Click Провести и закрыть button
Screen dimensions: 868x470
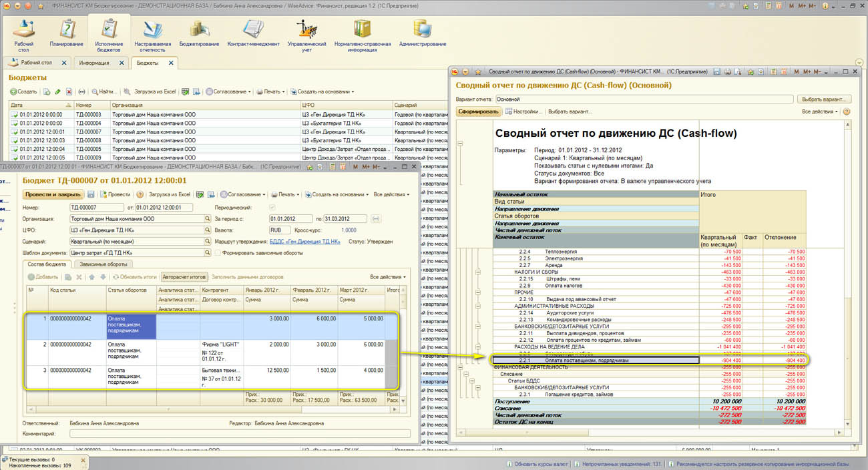click(x=53, y=194)
